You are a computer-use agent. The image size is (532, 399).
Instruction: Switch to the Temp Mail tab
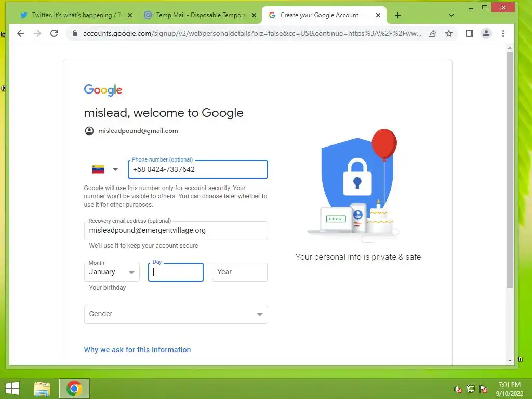(x=196, y=15)
